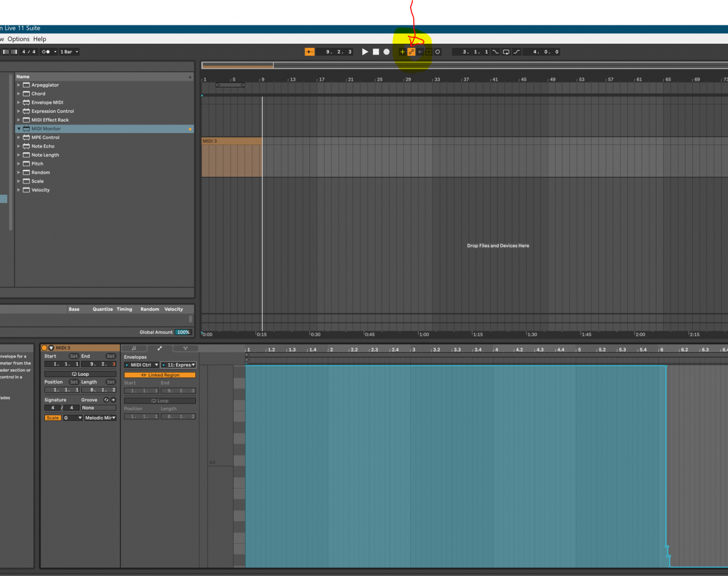Toggle the clip Loop button
Image resolution: width=728 pixels, height=576 pixels.
point(80,374)
